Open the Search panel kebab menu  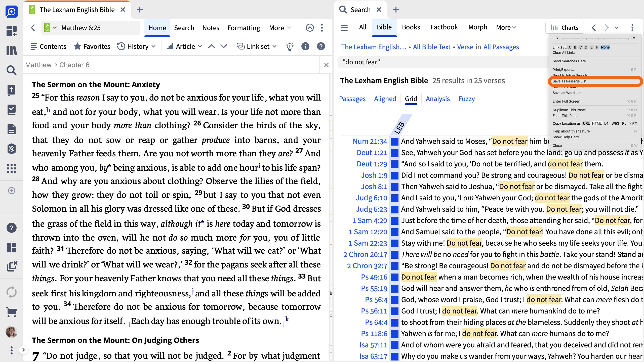click(632, 28)
